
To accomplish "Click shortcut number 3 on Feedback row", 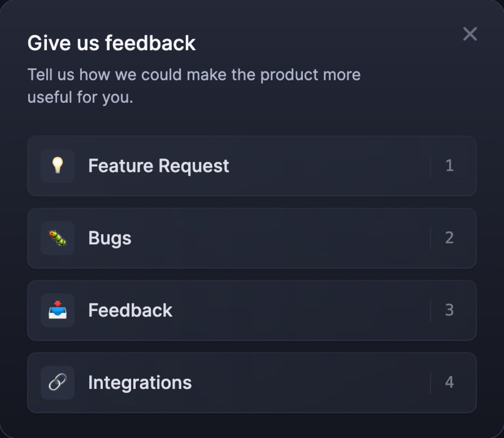I will [450, 310].
